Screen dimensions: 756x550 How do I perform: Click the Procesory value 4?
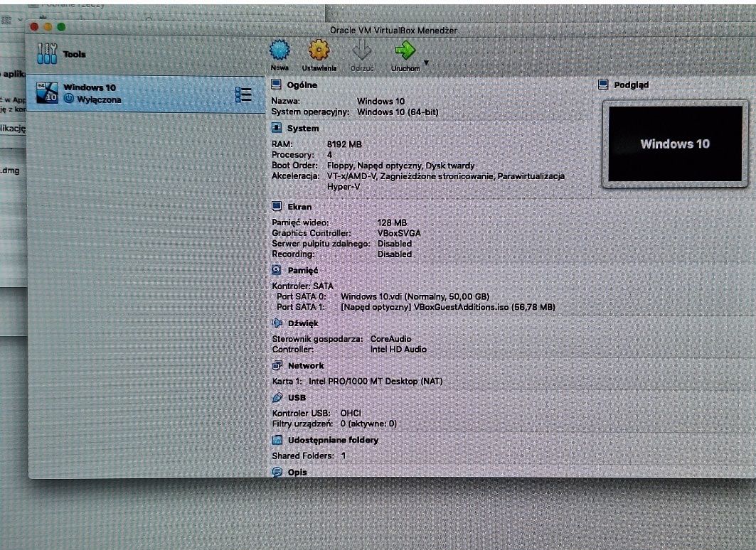(329, 155)
